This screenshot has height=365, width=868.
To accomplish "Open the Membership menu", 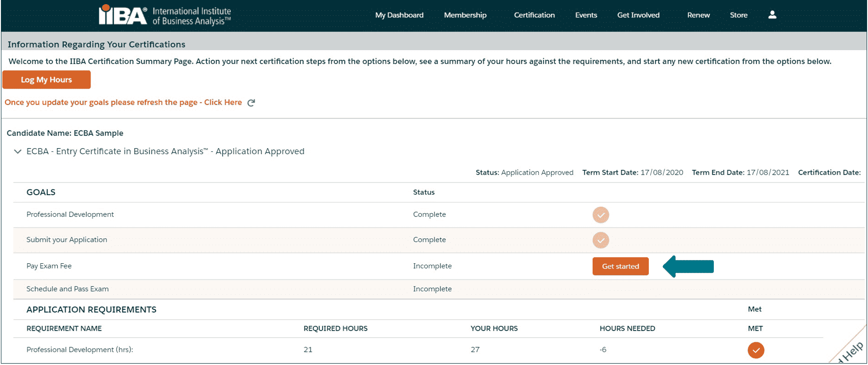I will 465,15.
